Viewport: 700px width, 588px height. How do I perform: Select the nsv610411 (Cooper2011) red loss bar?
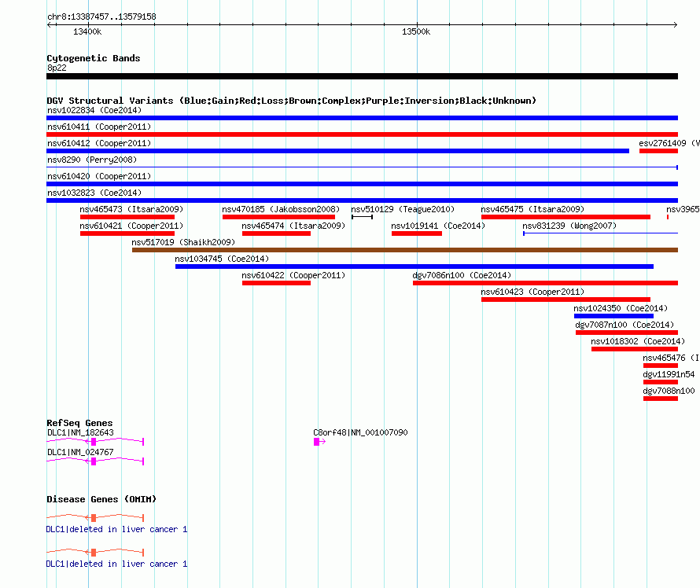click(362, 134)
